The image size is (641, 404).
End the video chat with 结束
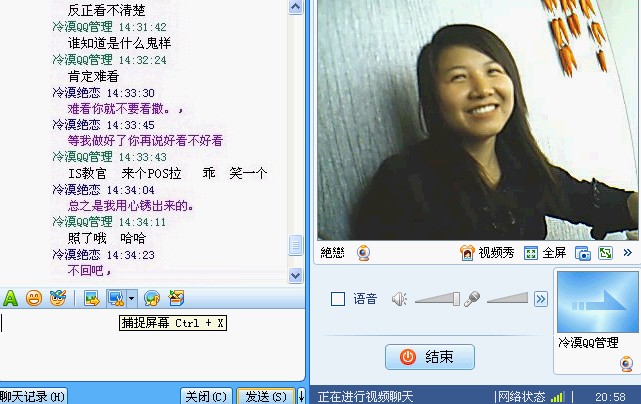430,357
